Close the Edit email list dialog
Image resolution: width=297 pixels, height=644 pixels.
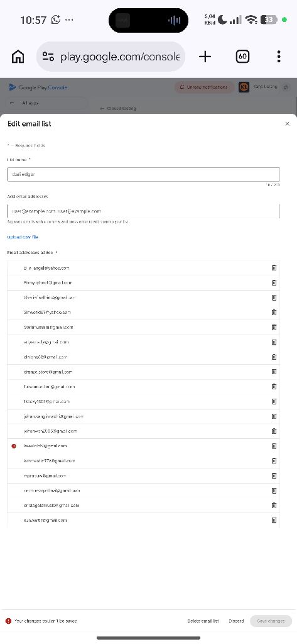[287, 124]
